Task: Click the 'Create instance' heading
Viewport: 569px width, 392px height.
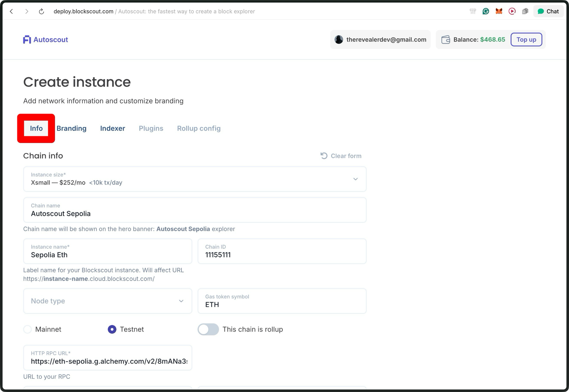Action: pos(77,82)
